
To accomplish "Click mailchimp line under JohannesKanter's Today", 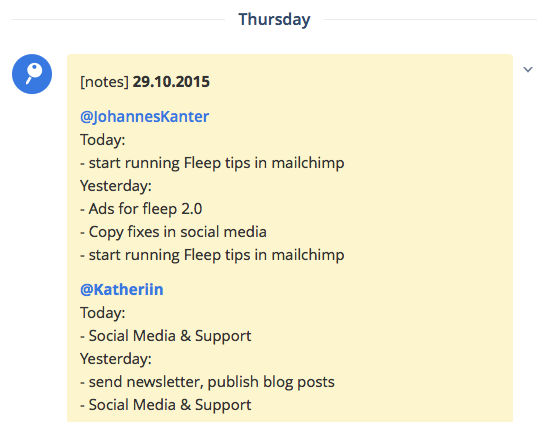I will (x=212, y=163).
